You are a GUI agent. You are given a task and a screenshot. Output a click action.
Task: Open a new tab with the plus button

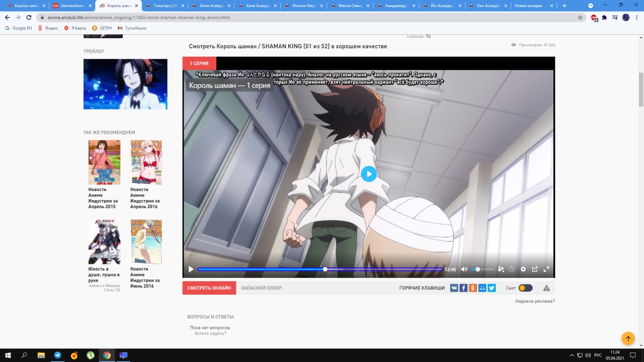pos(565,6)
